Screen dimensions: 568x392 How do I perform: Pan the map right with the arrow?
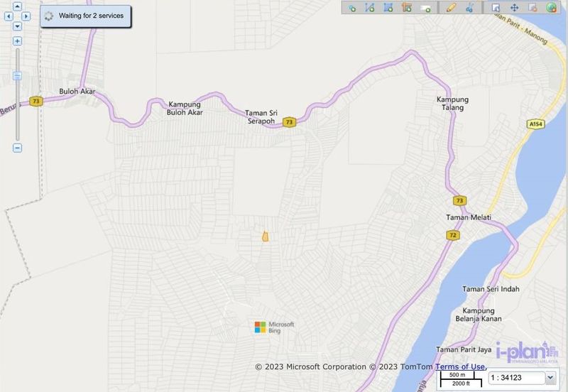pyautogui.click(x=26, y=16)
